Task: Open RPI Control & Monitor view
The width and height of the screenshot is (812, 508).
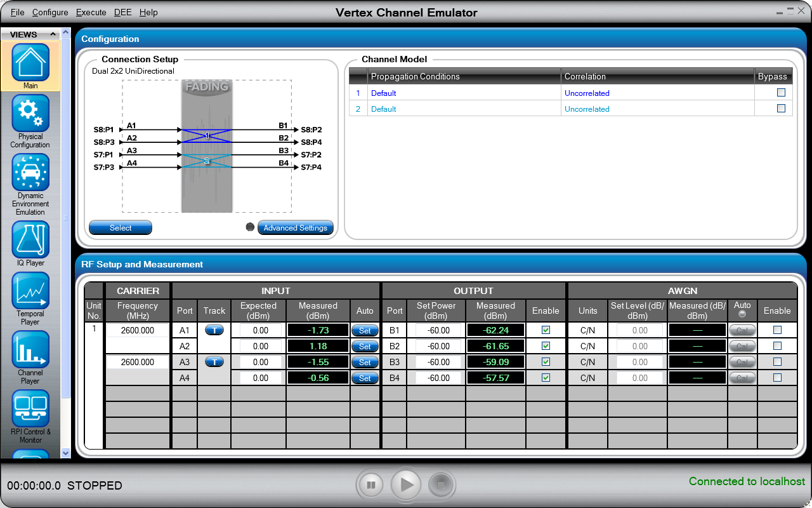Action: click(30, 409)
